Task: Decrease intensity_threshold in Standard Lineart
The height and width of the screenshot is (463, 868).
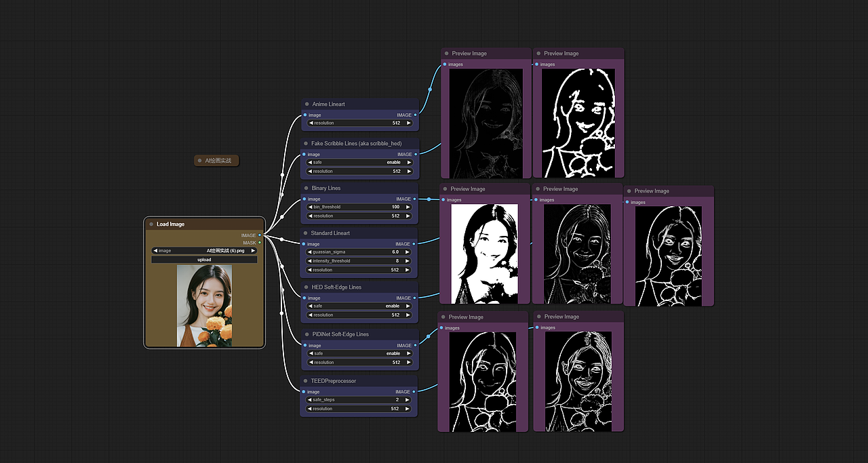Action: [311, 261]
